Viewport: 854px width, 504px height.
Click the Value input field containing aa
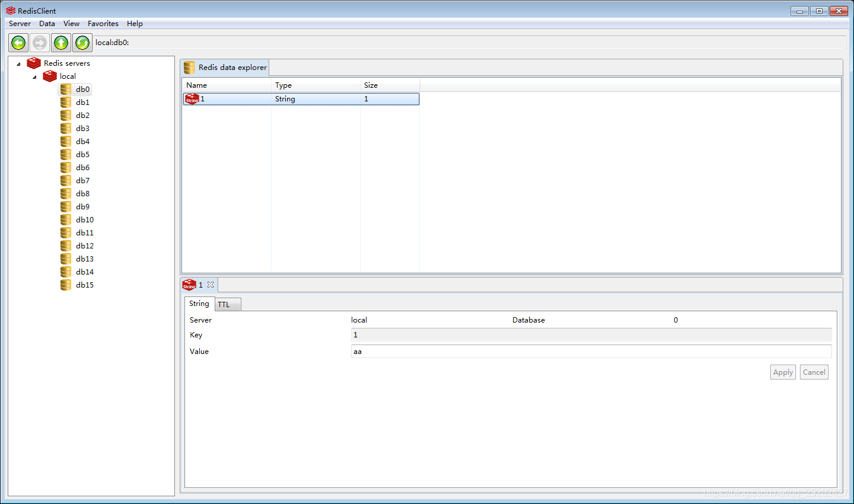coord(591,352)
